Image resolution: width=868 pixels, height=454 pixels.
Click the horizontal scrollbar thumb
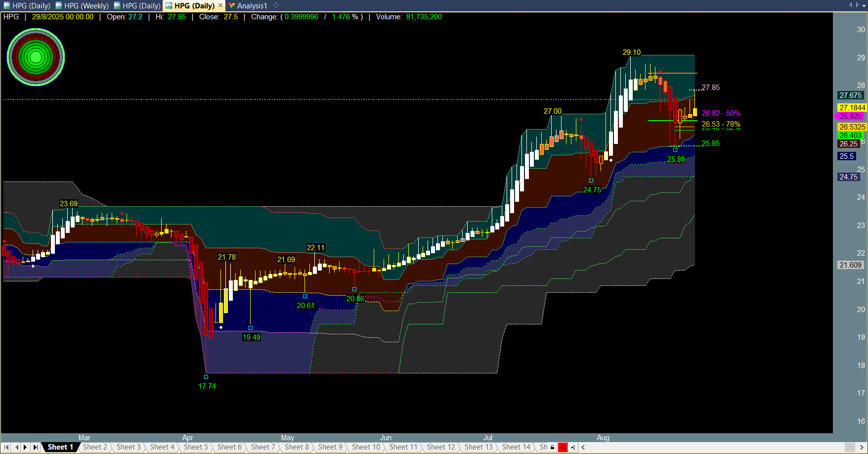point(849,447)
